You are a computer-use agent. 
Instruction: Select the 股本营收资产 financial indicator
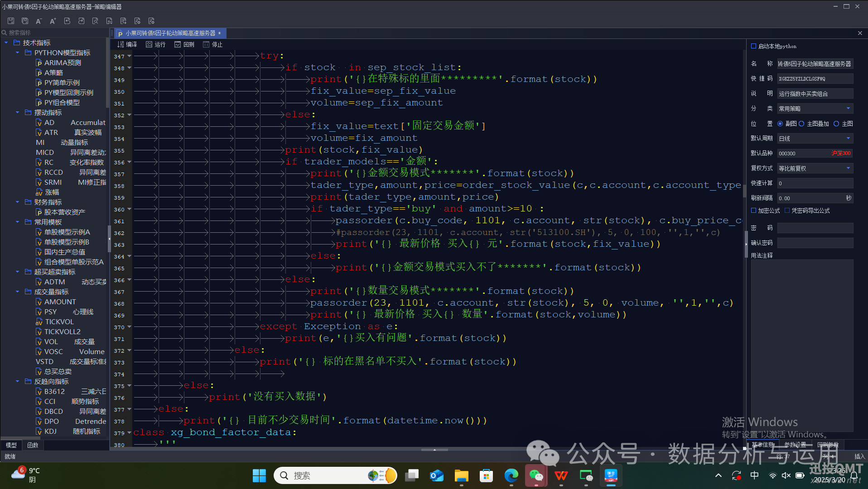point(61,212)
